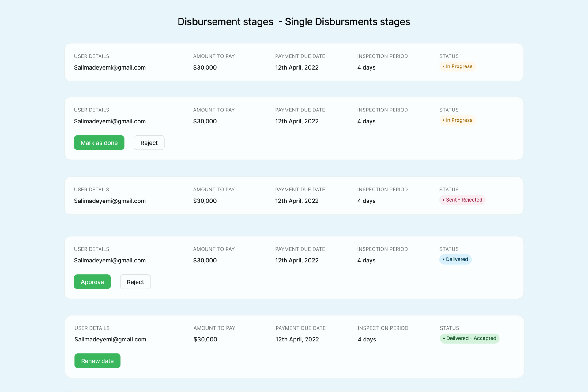Screen dimensions: 588x392
Task: Click the second In Progress status badge
Action: click(457, 120)
